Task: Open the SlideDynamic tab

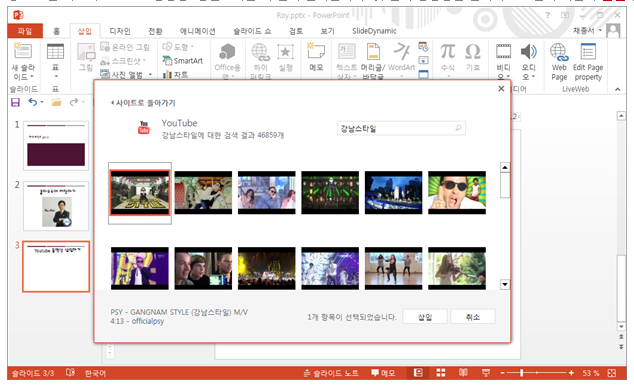Action: pos(374,31)
